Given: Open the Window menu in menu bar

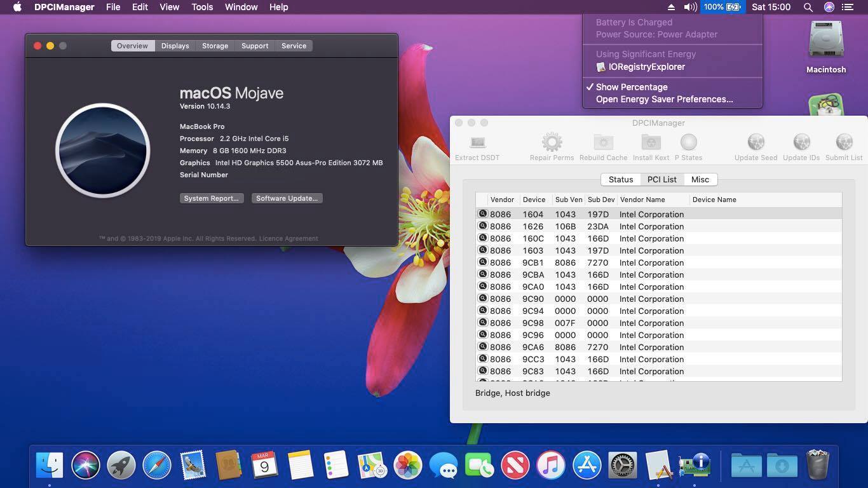Looking at the screenshot, I should [241, 7].
